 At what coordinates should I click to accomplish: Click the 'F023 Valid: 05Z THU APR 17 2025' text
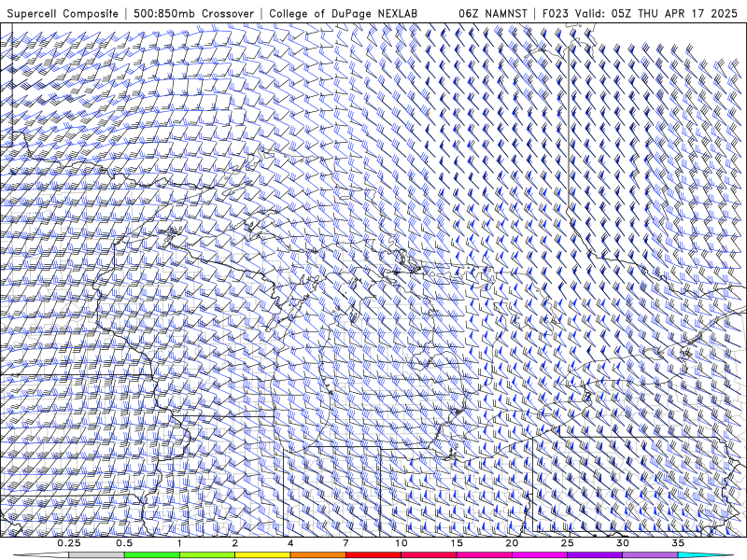click(x=640, y=14)
